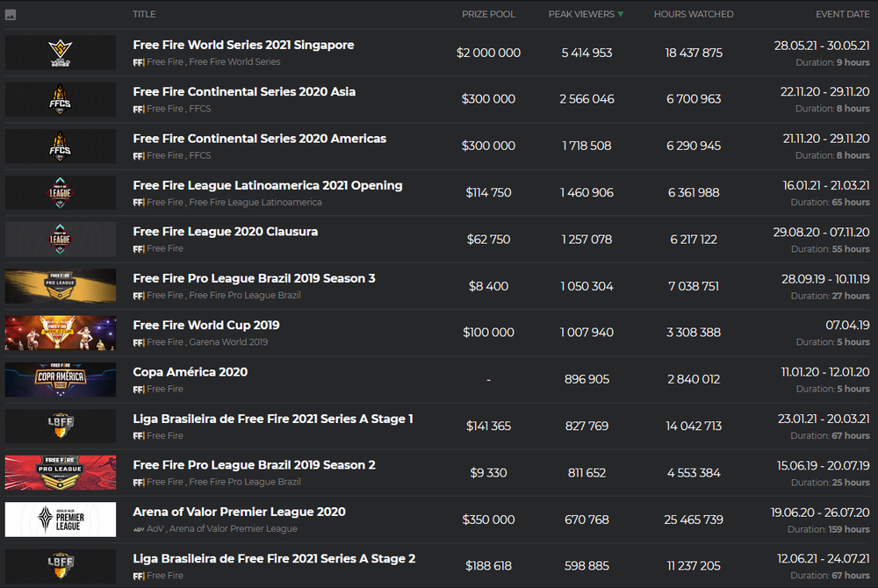Screen dimensions: 878x588
Task: Click LBFF logo for Series A Stage 1
Action: [61, 427]
